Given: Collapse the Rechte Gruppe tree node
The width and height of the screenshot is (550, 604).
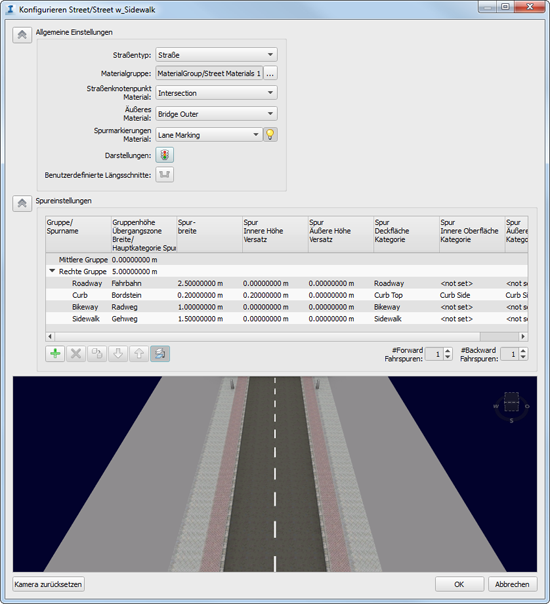Looking at the screenshot, I should 52,271.
